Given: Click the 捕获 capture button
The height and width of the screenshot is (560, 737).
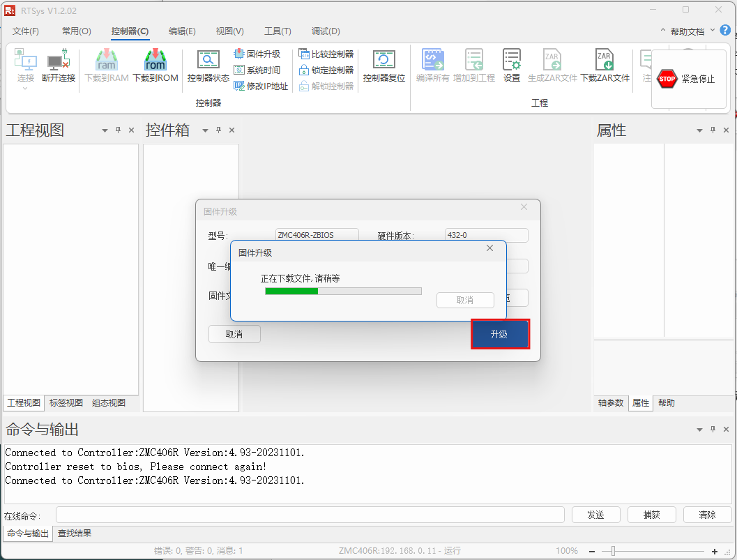Looking at the screenshot, I should pyautogui.click(x=651, y=515).
